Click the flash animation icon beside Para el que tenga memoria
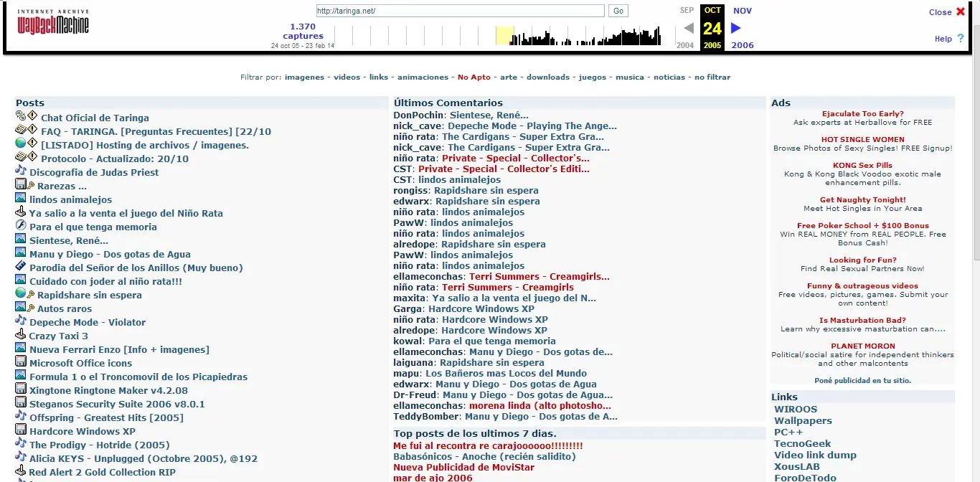The height and width of the screenshot is (482, 980). click(21, 225)
